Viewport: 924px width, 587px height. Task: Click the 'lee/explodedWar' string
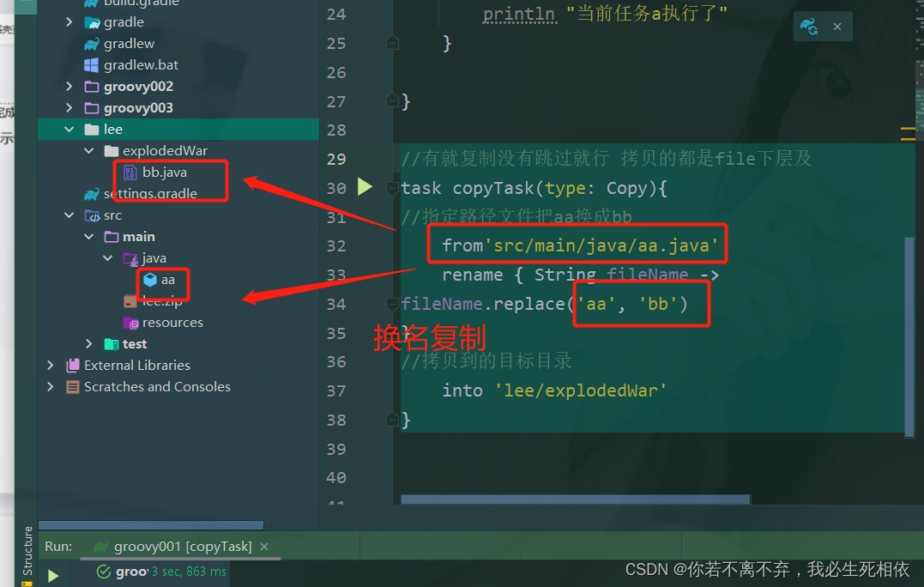tap(581, 390)
